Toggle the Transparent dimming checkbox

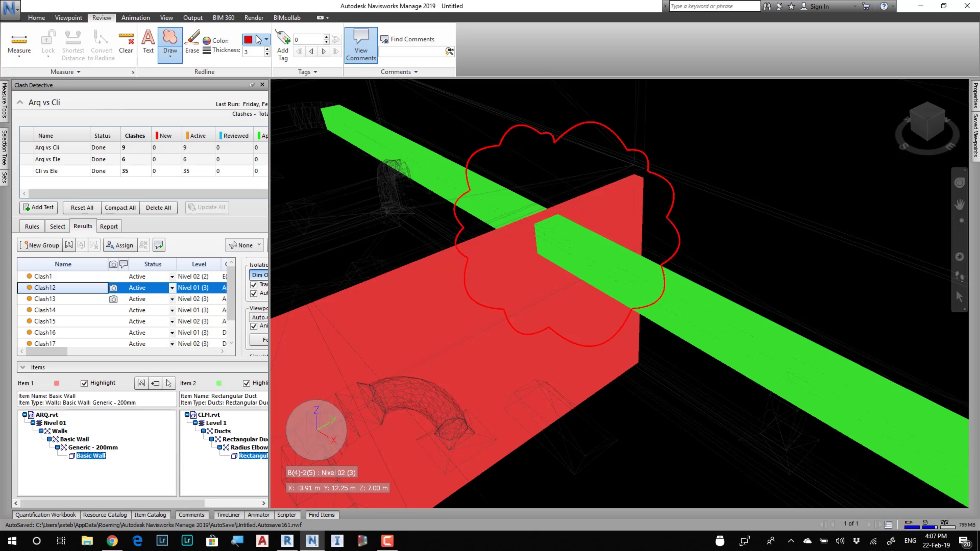pyautogui.click(x=254, y=284)
